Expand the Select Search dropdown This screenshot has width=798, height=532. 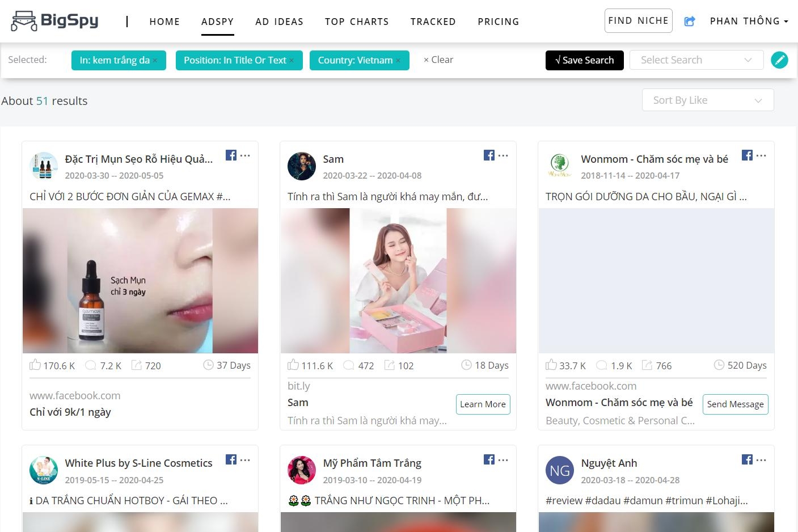click(696, 60)
